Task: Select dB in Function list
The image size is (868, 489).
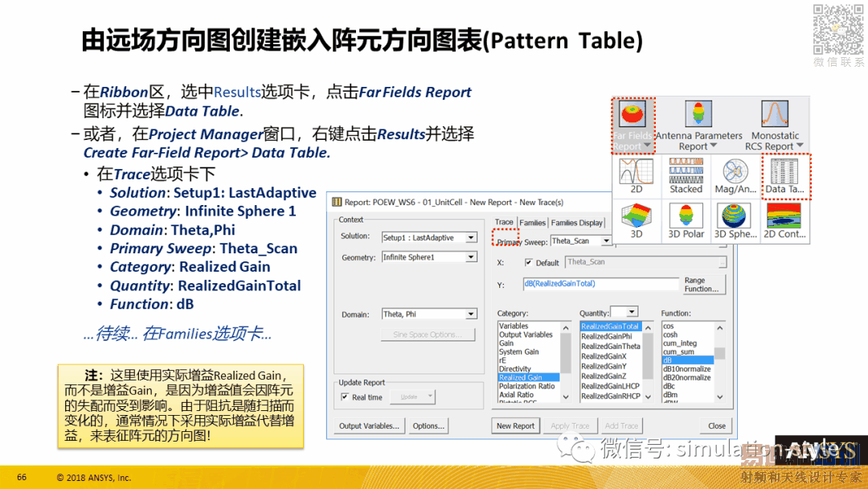Action: pos(687,360)
